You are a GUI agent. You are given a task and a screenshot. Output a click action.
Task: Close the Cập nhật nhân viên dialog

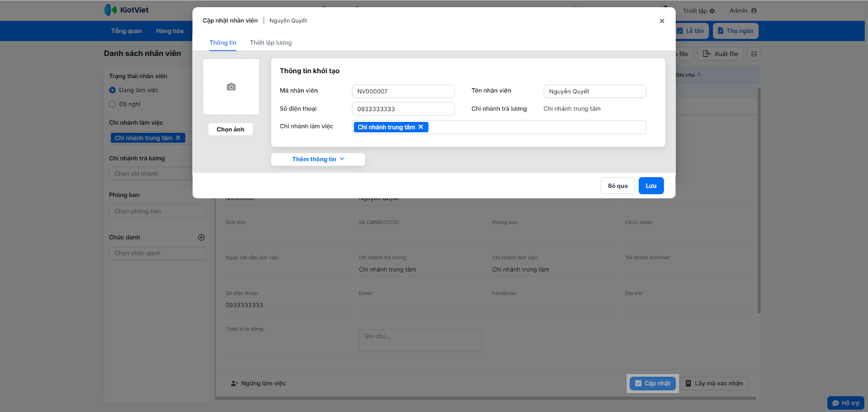[x=662, y=21]
